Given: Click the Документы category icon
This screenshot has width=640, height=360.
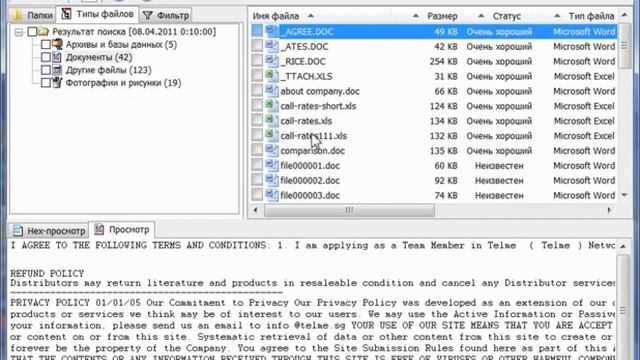Looking at the screenshot, I should pos(57,57).
